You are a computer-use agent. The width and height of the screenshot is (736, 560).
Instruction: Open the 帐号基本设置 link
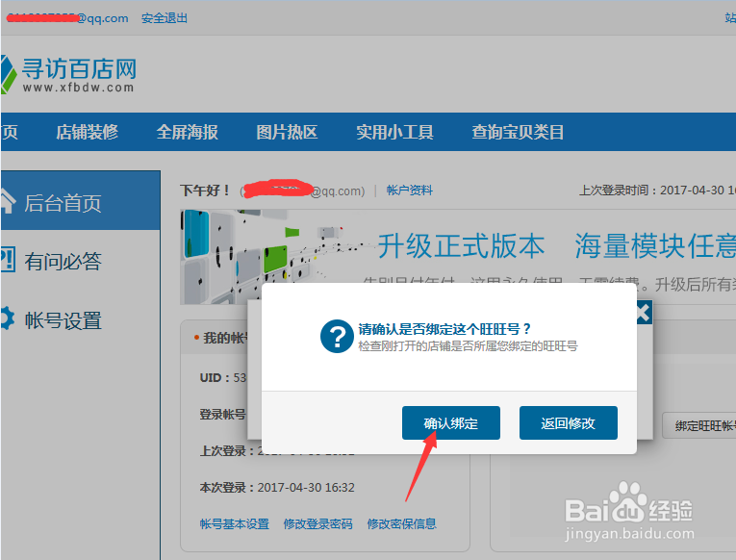point(234,523)
